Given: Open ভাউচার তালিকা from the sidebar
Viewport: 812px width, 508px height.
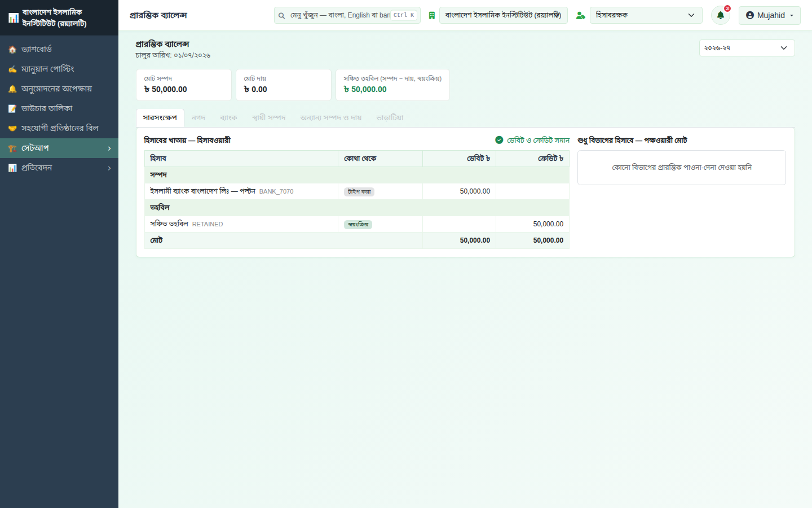Looking at the screenshot, I should (59, 109).
